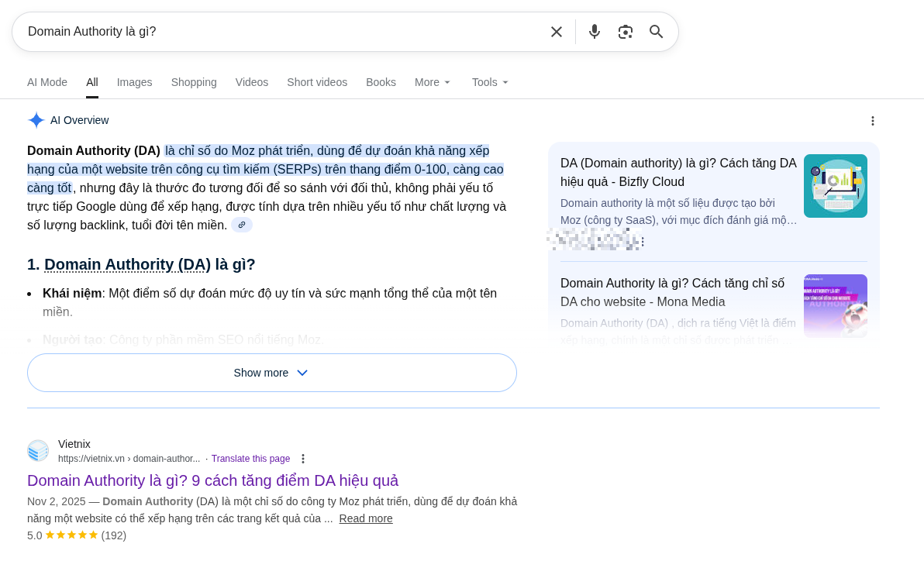Open the AI Mode tab
Viewport: 924px width, 561px height.
[47, 82]
